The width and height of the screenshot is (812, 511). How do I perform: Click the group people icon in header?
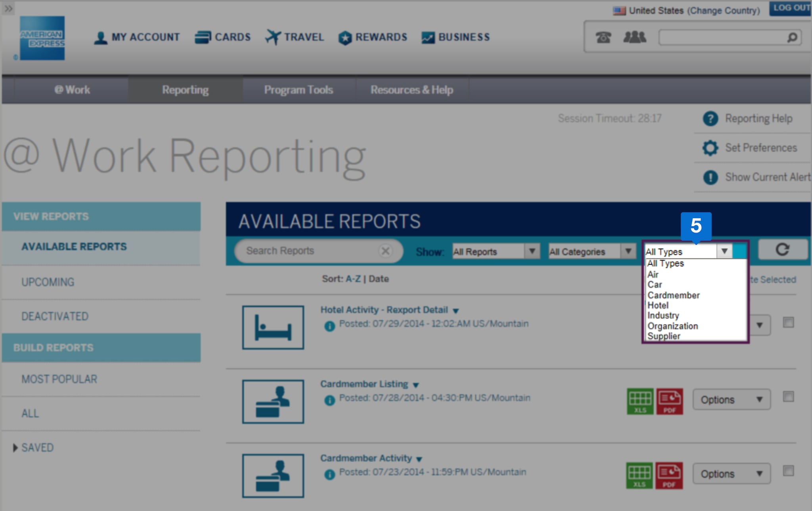click(x=634, y=37)
